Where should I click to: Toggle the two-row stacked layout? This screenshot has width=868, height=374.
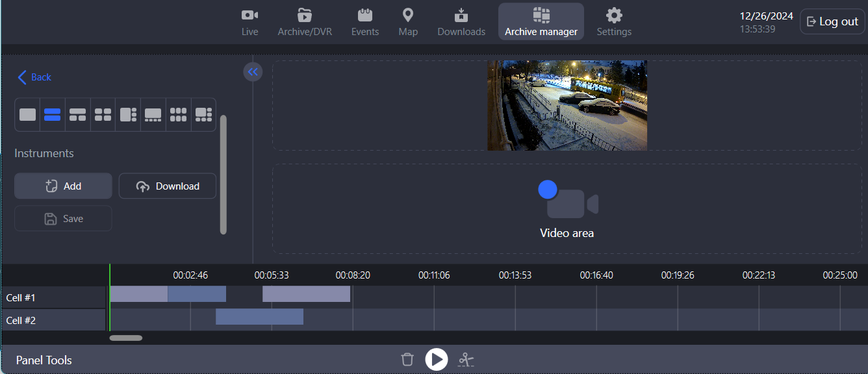[52, 115]
